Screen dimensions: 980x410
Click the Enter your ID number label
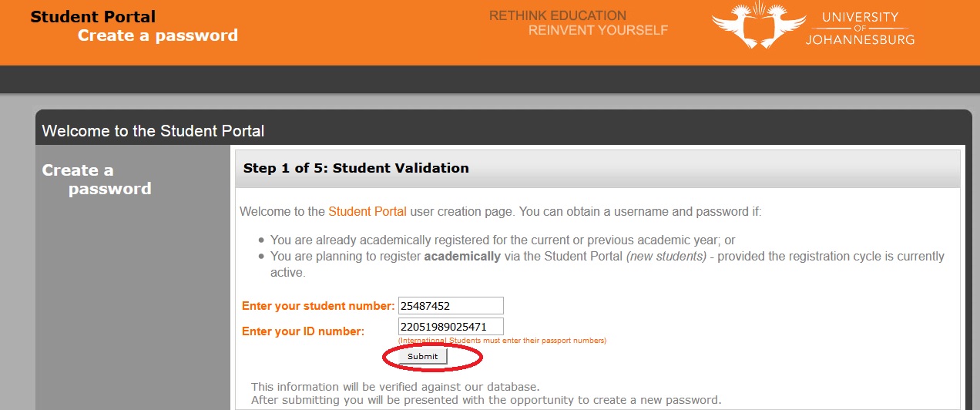click(303, 331)
